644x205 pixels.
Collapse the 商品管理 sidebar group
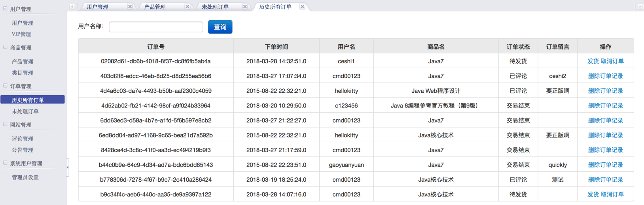pyautogui.click(x=5, y=47)
